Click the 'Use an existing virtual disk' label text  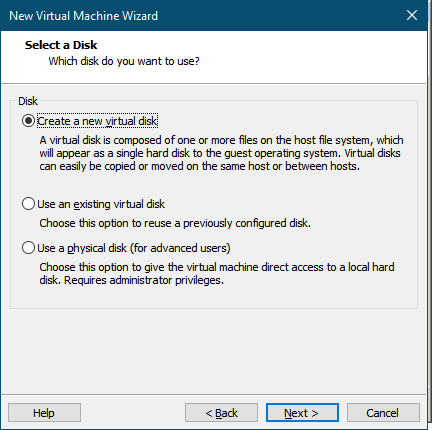[101, 204]
